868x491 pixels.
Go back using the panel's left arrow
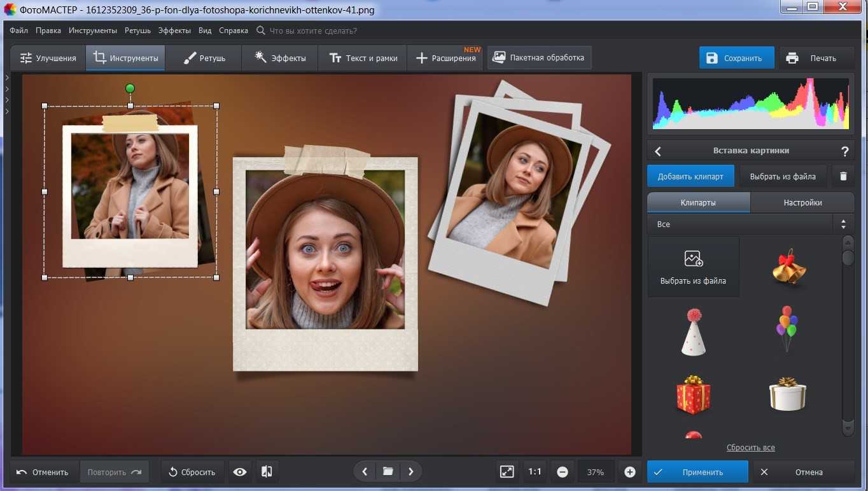[x=658, y=151]
